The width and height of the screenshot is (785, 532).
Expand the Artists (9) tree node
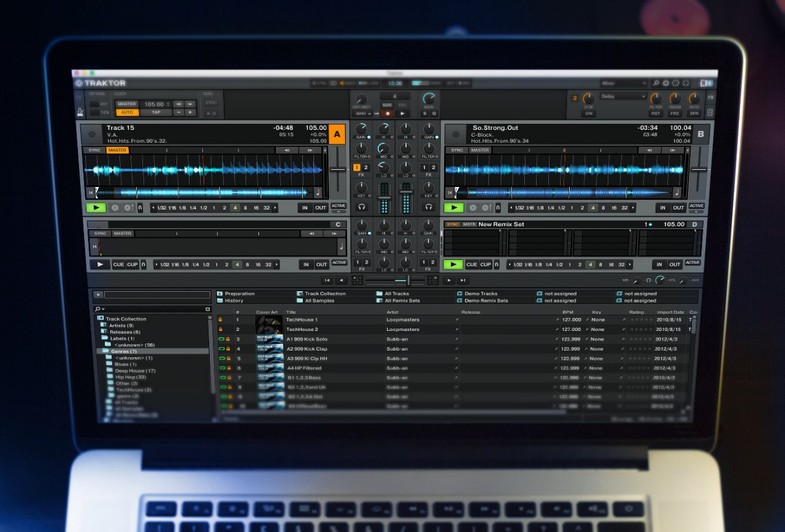[104, 325]
